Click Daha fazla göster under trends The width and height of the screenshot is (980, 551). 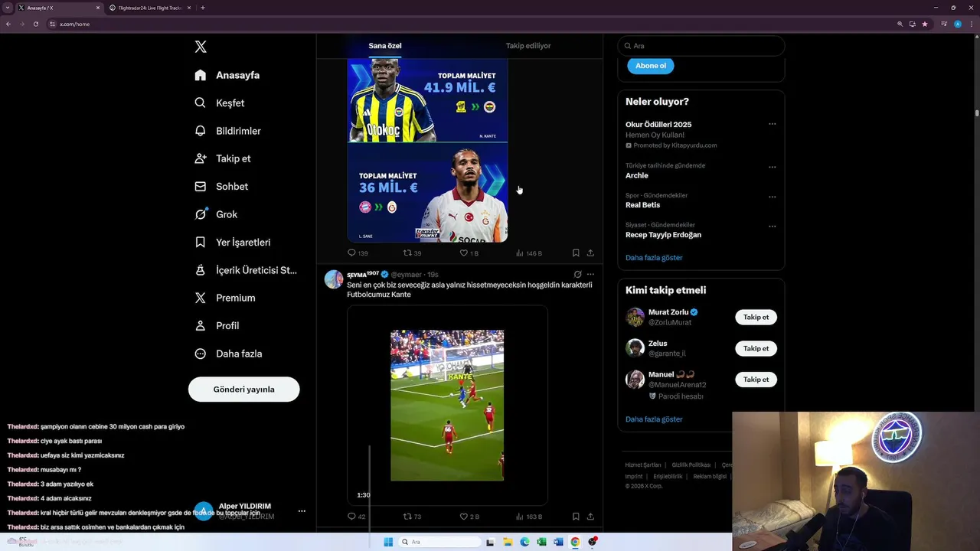tap(654, 258)
